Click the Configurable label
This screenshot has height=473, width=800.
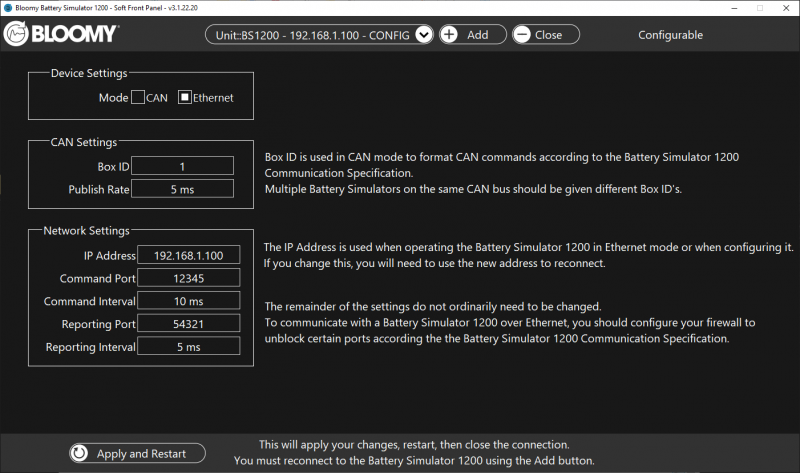tap(670, 35)
